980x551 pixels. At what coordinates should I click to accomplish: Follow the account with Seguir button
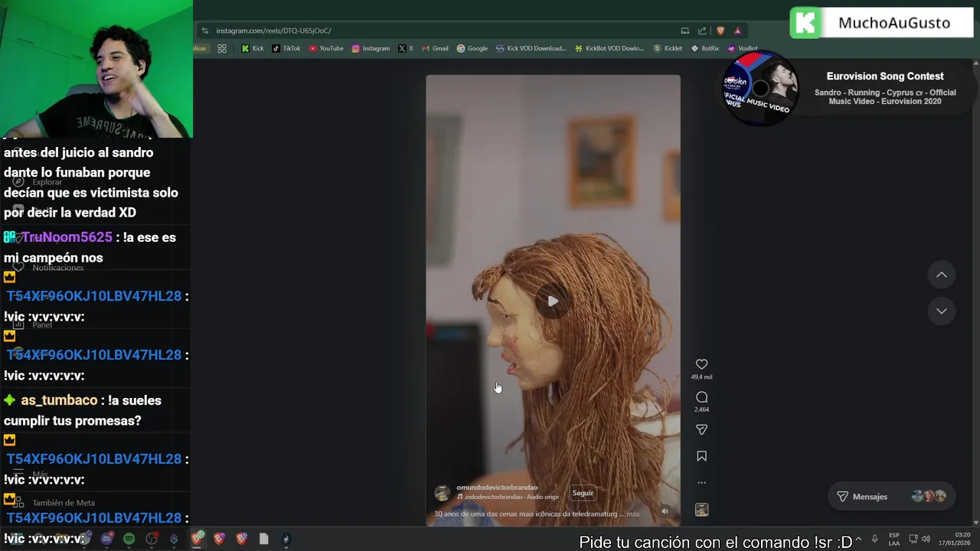[583, 493]
